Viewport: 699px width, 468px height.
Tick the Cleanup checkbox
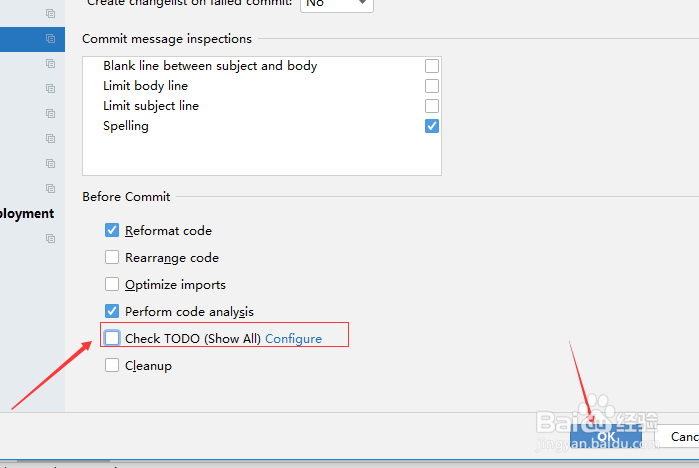click(x=112, y=365)
